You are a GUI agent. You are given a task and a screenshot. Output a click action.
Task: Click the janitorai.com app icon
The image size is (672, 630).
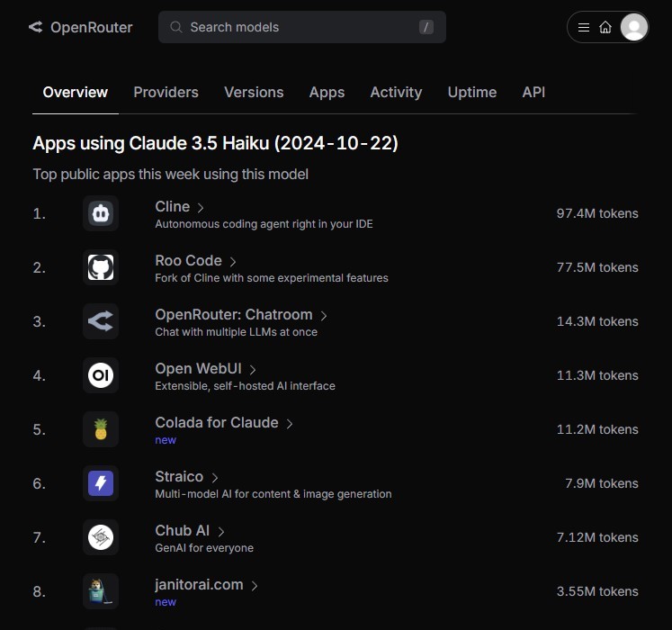tap(101, 591)
